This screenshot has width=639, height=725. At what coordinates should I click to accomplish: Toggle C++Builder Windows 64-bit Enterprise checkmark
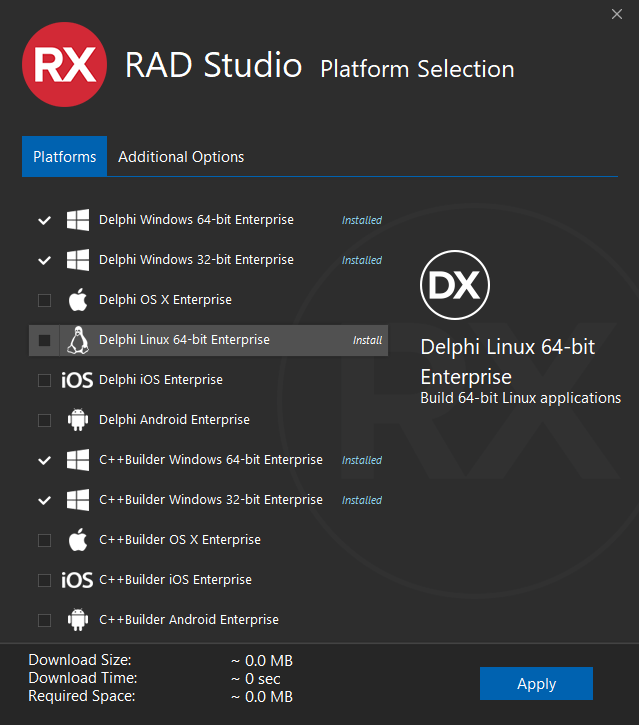coord(44,461)
